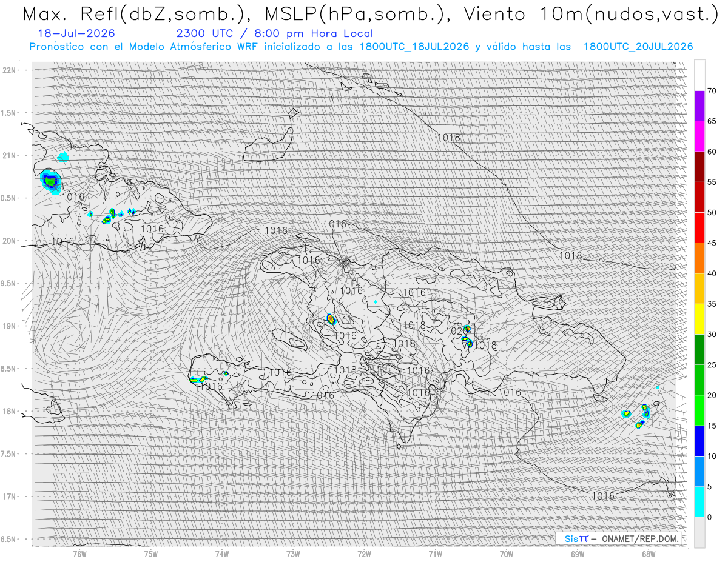Pick the cyan 0–5 dBZ colorbar segment
728x562 pixels.
click(699, 501)
